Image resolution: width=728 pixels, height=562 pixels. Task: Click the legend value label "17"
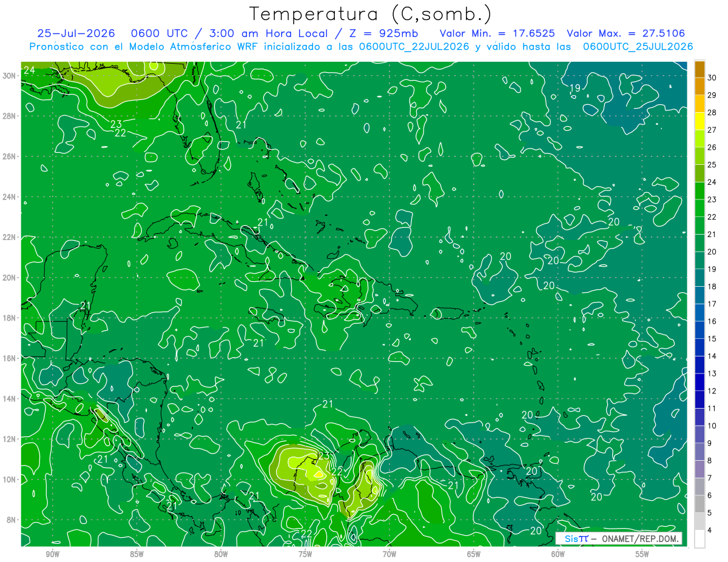point(712,304)
